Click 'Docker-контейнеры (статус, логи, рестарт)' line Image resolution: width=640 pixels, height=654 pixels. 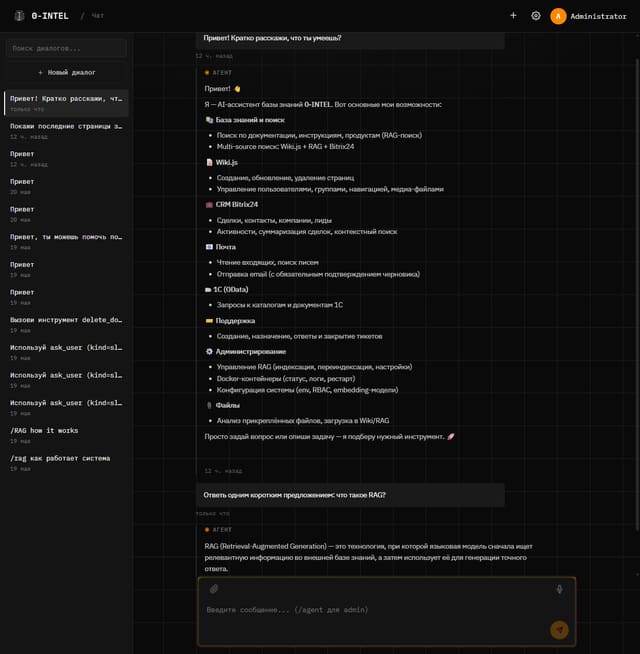[x=286, y=379]
